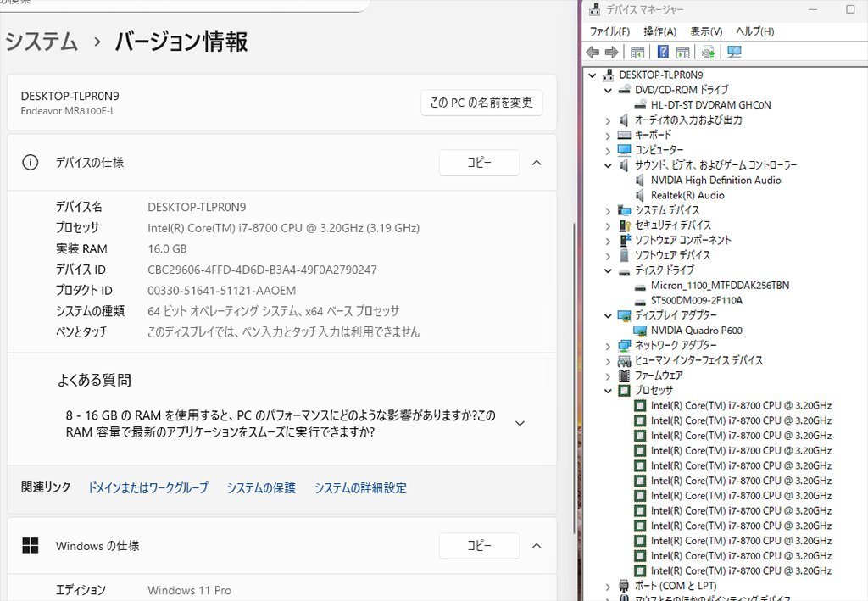Viewport: 868px width, 601px height.
Task: Open the 表示(V) menu in Device Manager
Action: click(707, 31)
